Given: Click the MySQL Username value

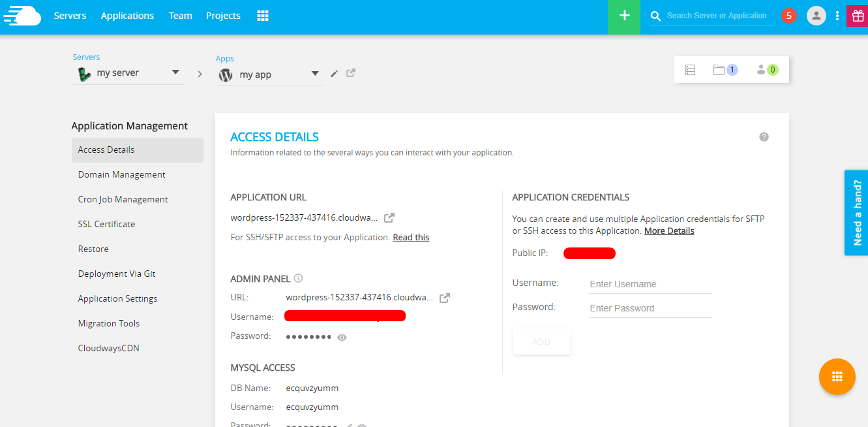Looking at the screenshot, I should click(312, 407).
